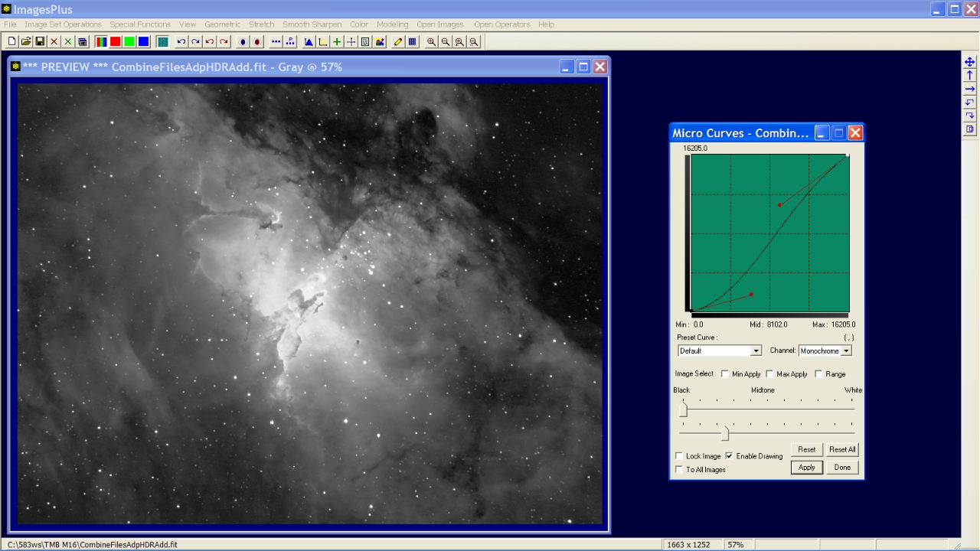The image size is (980, 551).
Task: Click the Reset button
Action: pyautogui.click(x=807, y=450)
